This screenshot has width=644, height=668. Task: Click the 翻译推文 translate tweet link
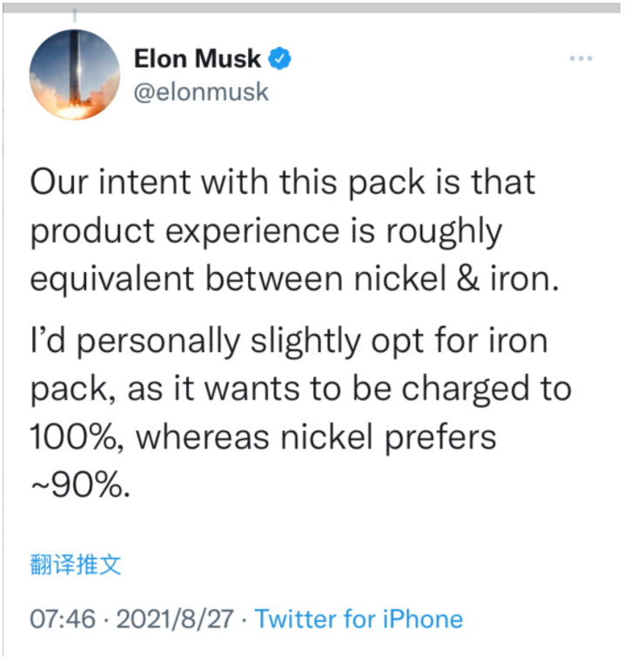[76, 564]
